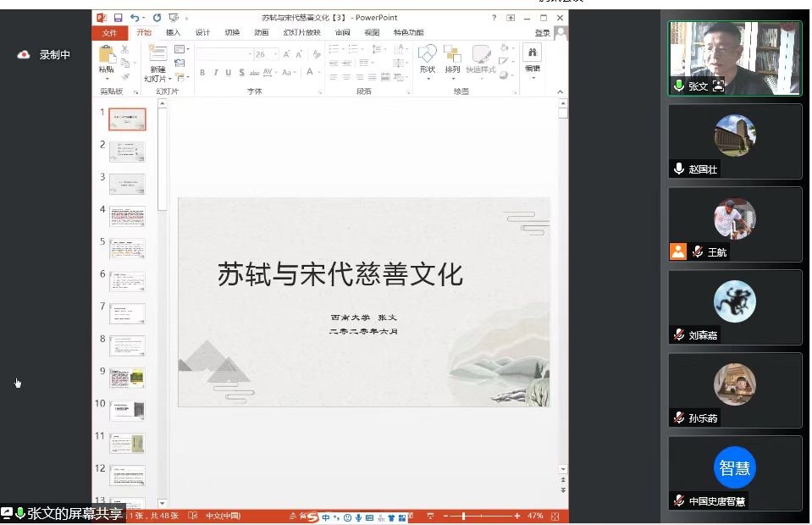Click the Cut scissors icon
812x525 pixels.
[125, 50]
